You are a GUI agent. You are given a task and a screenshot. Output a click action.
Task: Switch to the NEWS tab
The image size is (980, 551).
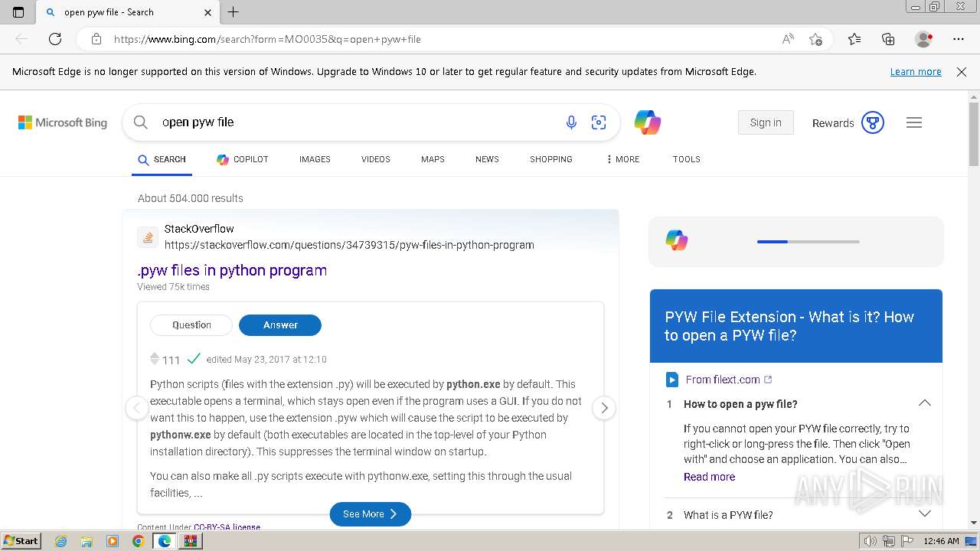click(487, 159)
